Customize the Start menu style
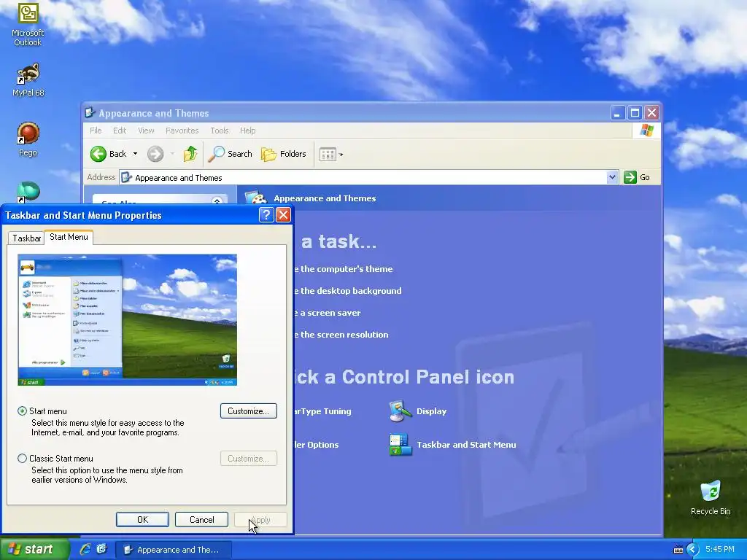 (249, 411)
